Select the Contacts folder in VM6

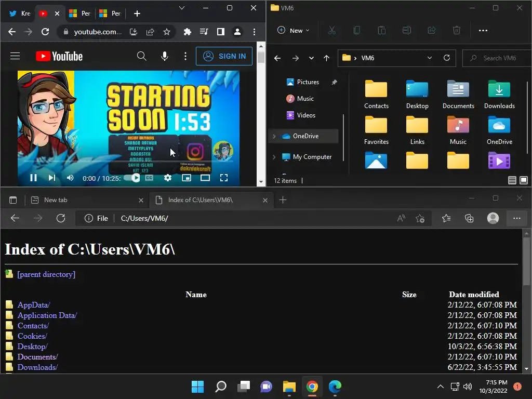point(376,95)
